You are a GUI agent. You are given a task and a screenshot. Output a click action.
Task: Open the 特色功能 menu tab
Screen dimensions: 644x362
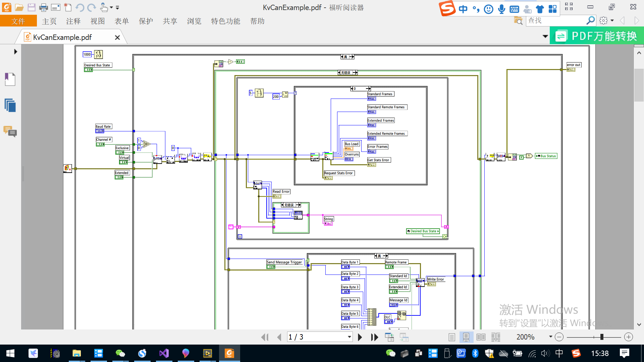[225, 21]
